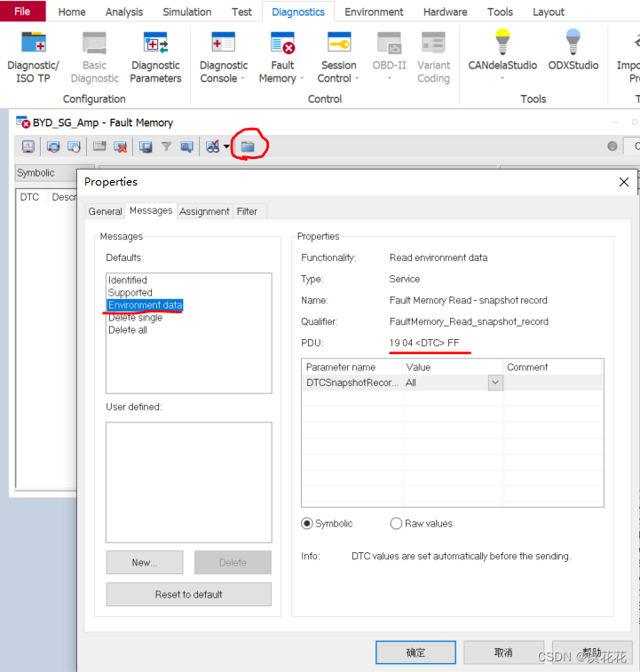Switch to the Test ribbon tab

(x=241, y=12)
